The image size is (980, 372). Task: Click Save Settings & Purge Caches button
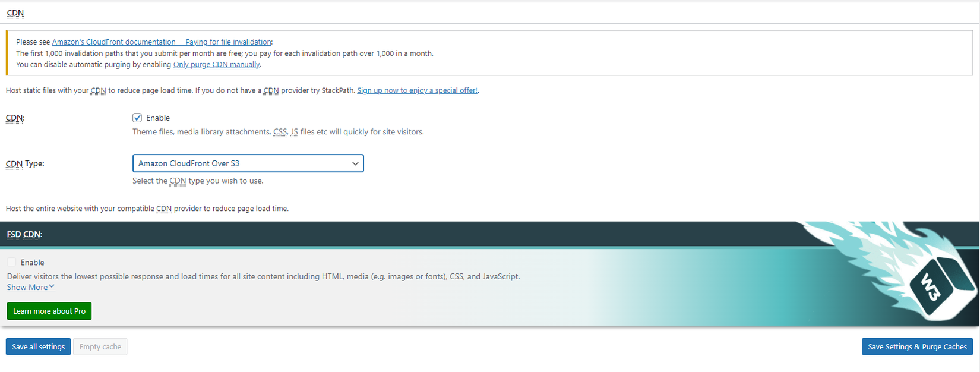click(917, 347)
